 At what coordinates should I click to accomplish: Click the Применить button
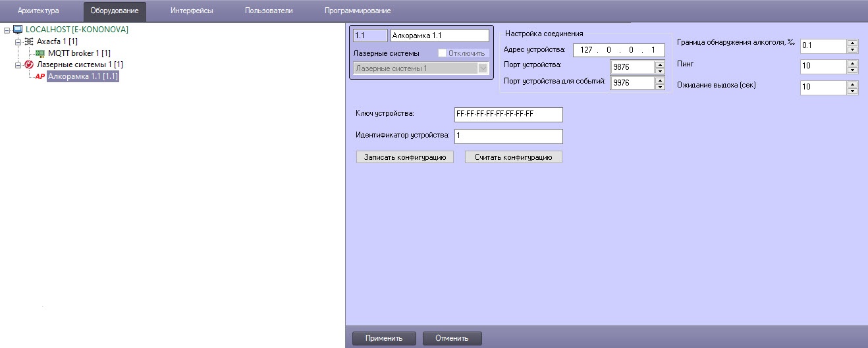(384, 338)
